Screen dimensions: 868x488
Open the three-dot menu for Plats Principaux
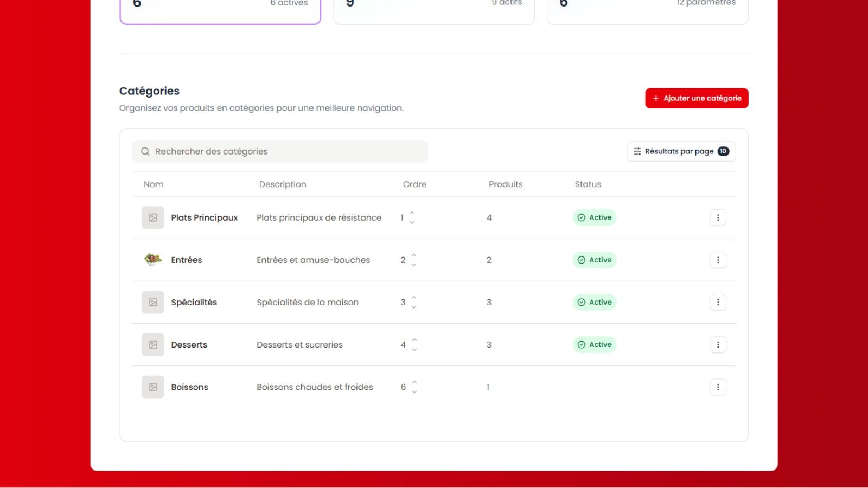tap(718, 217)
